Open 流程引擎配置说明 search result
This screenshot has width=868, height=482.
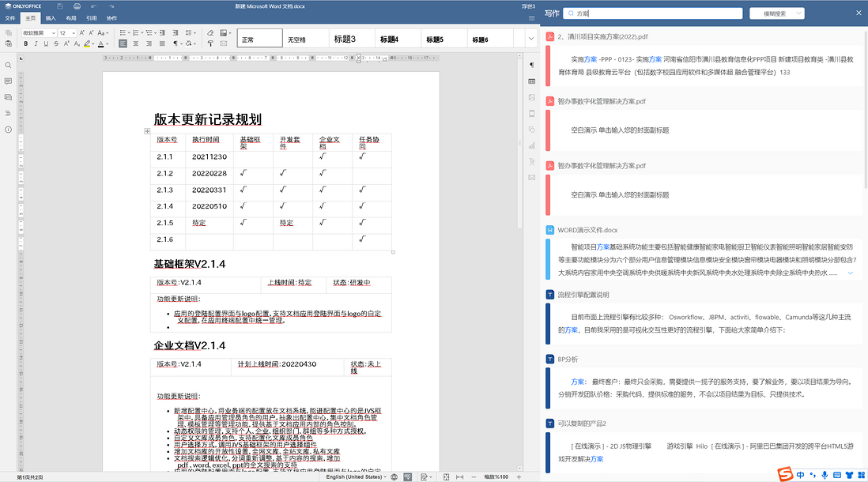583,295
